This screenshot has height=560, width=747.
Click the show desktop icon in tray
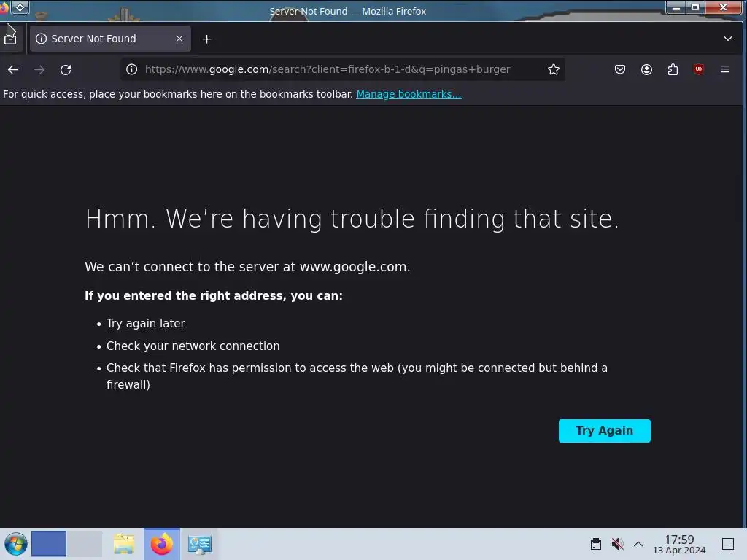tap(728, 544)
